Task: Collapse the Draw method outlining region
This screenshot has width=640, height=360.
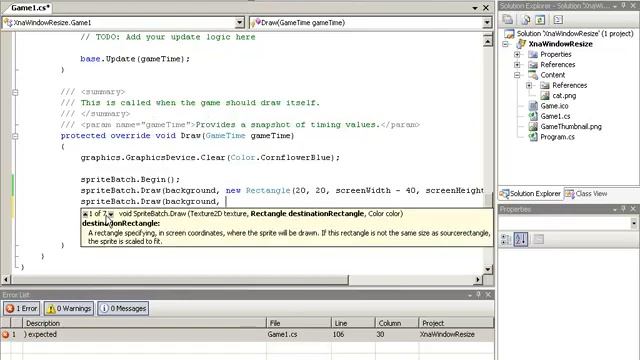Action: (15, 136)
